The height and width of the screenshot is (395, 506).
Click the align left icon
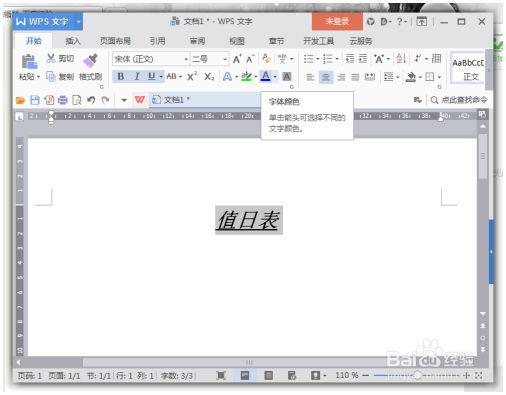point(310,77)
